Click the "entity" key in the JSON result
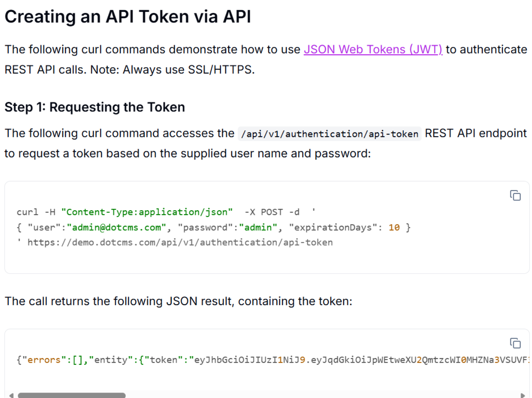 (111, 360)
